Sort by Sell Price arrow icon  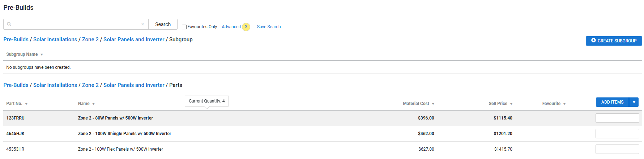511,104
